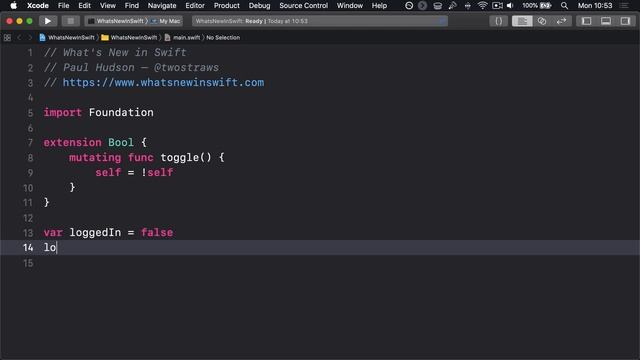
Task: Open the Help menu
Action: pyautogui.click(x=379, y=5)
